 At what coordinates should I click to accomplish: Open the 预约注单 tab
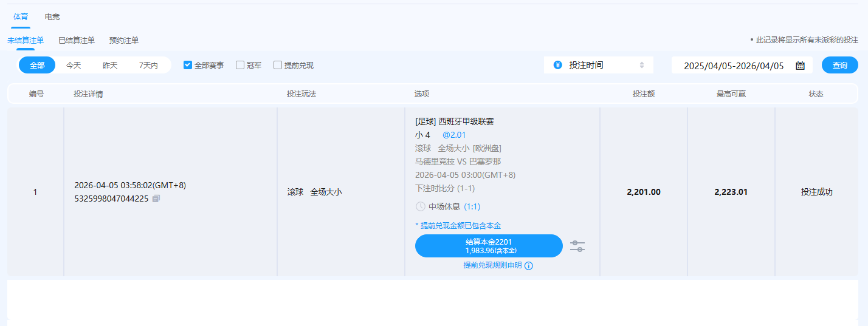pos(124,41)
